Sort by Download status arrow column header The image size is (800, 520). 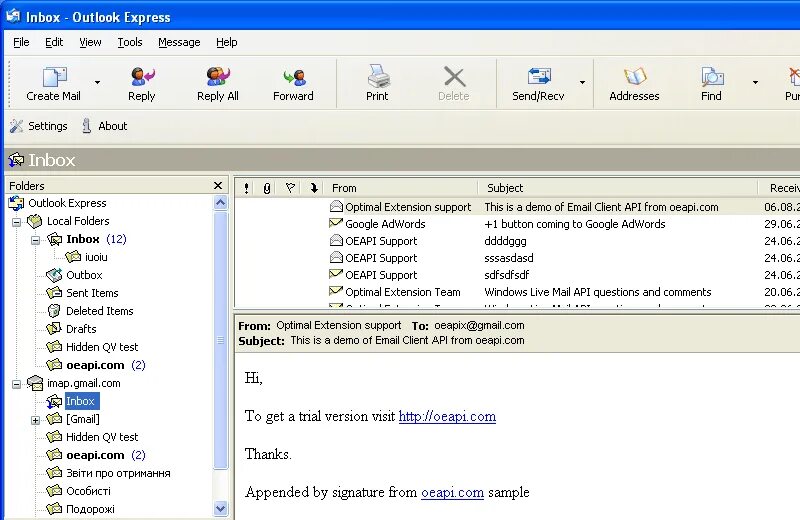point(314,188)
